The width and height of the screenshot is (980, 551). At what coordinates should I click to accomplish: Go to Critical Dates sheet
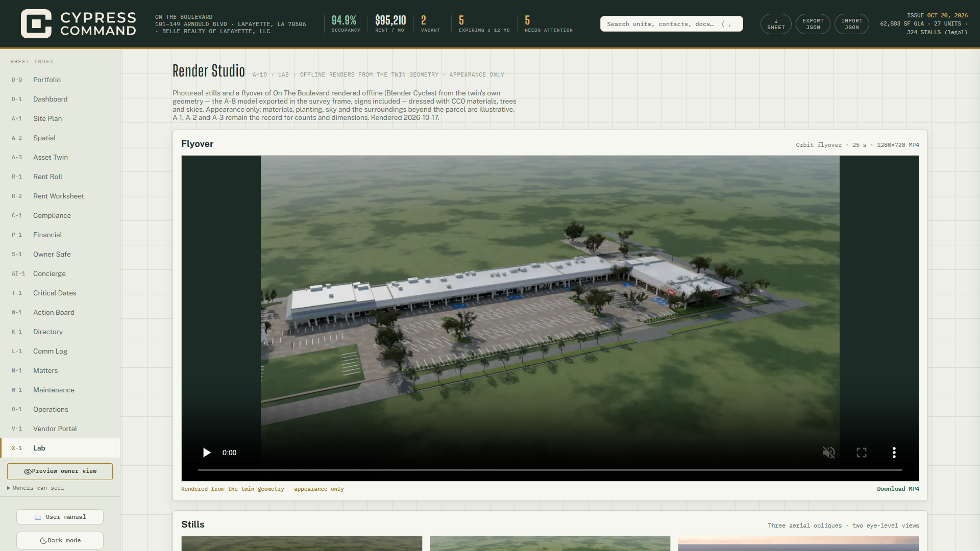click(x=60, y=293)
